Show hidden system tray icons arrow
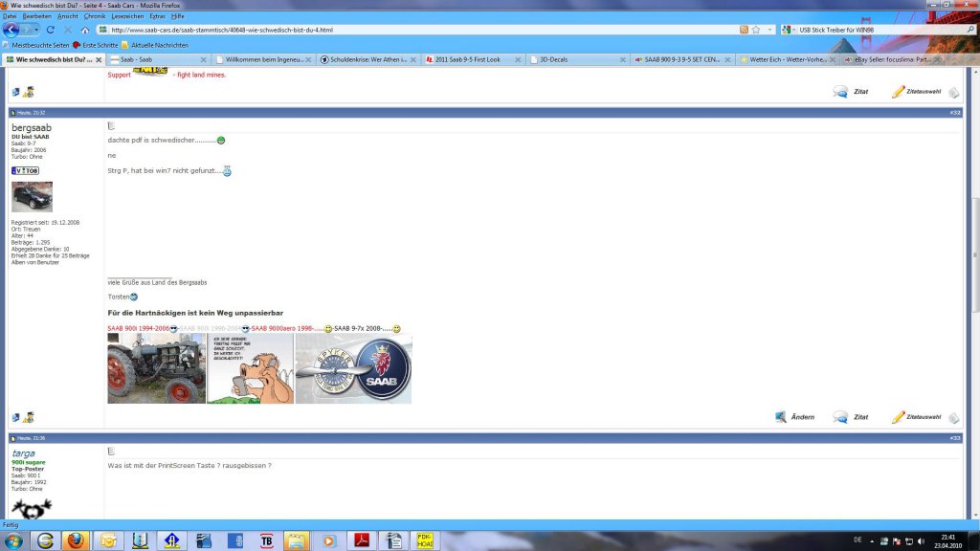 click(872, 541)
